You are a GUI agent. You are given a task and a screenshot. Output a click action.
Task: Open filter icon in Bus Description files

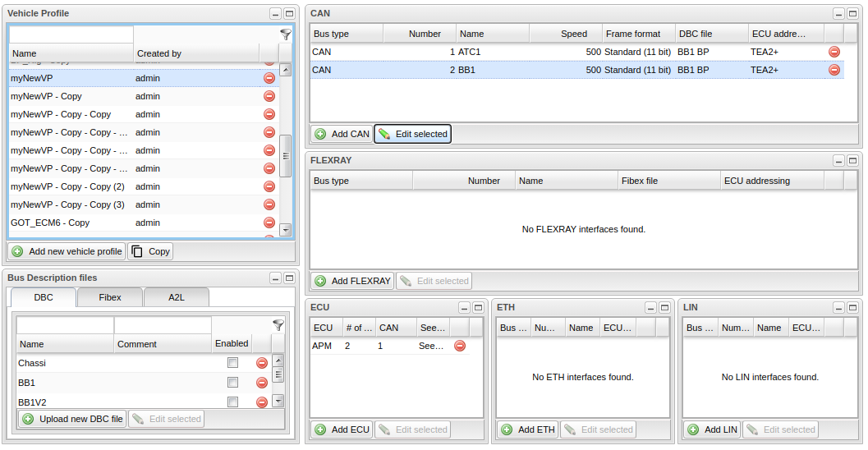[278, 325]
